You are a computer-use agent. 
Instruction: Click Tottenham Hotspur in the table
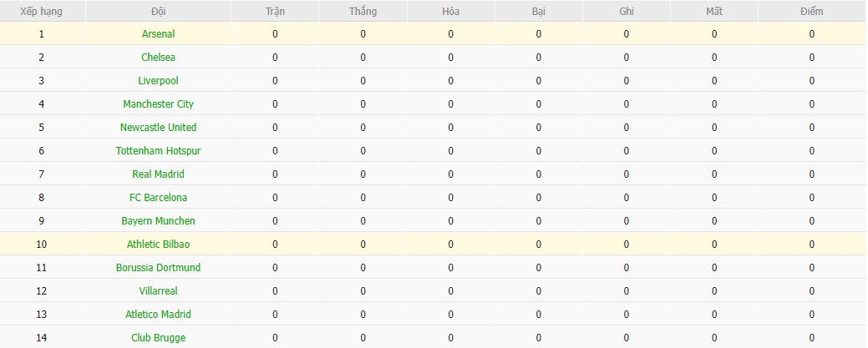click(158, 151)
